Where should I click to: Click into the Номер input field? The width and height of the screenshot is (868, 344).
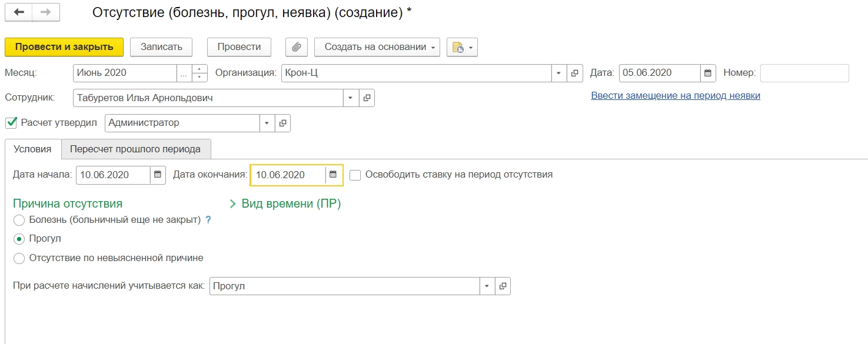click(804, 74)
